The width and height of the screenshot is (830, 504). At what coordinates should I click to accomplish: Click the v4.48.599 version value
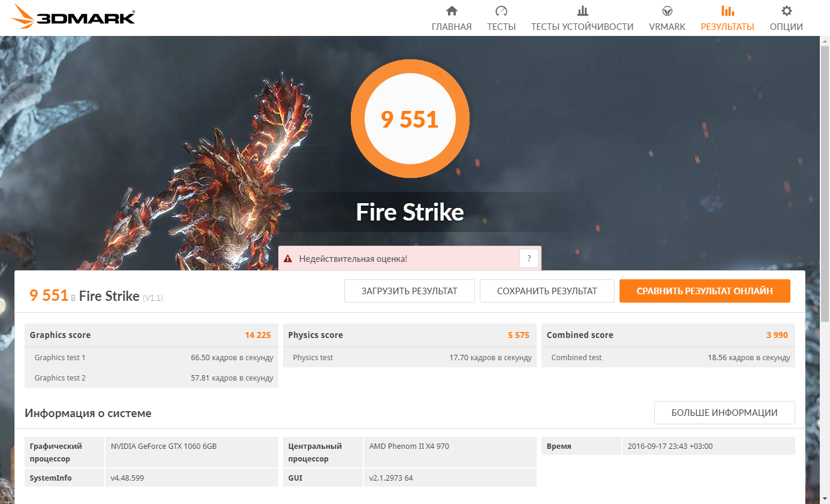[x=127, y=478]
